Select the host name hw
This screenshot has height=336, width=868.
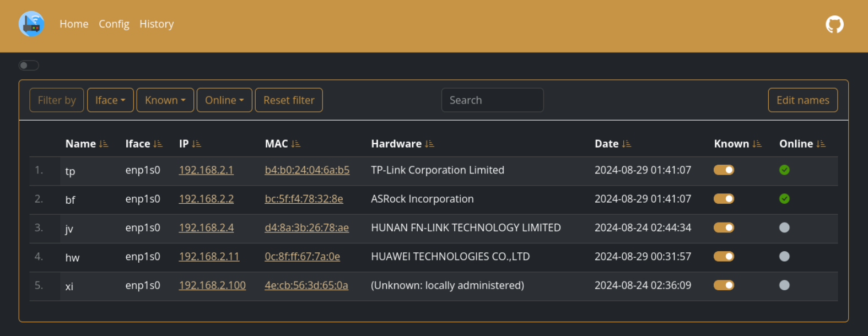click(x=72, y=257)
